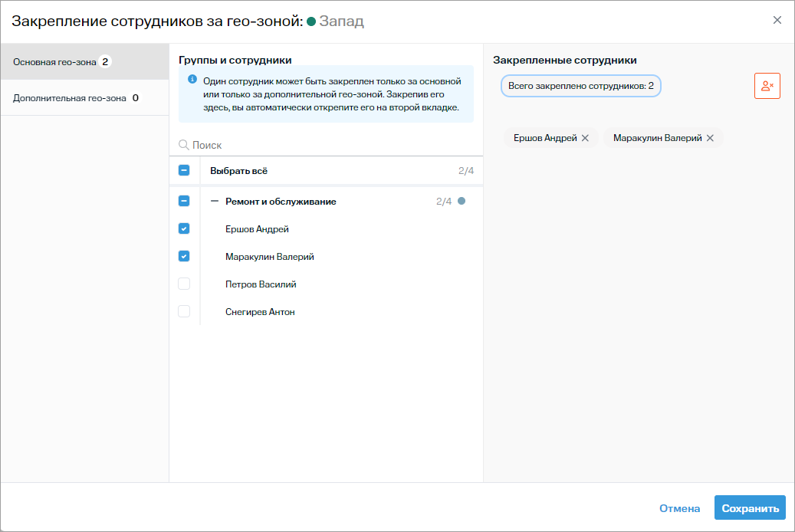Toggle the Выбрать всё checkbox

(184, 171)
